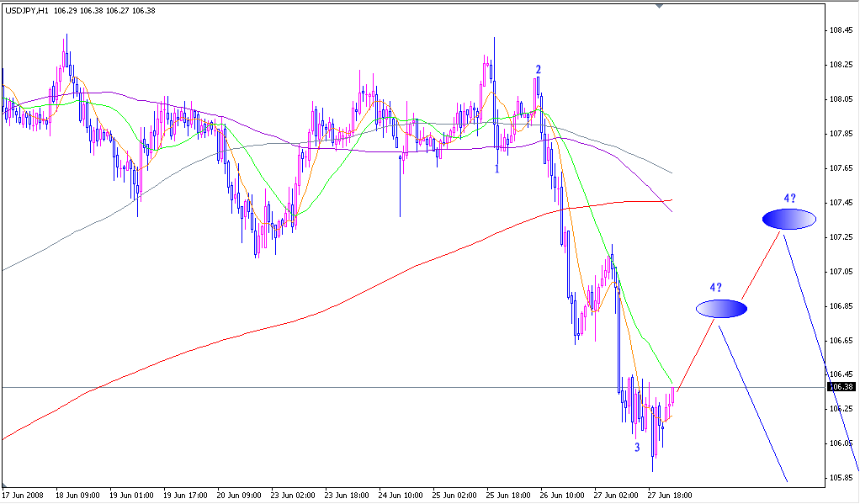Click the 17 Jun 2008 time axis label
The height and width of the screenshot is (504, 860).
tap(25, 496)
